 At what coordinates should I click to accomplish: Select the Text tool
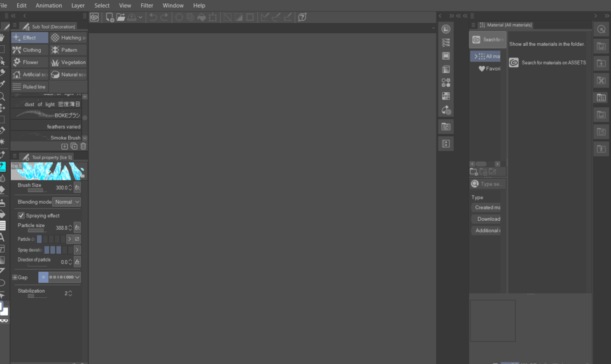(3, 237)
